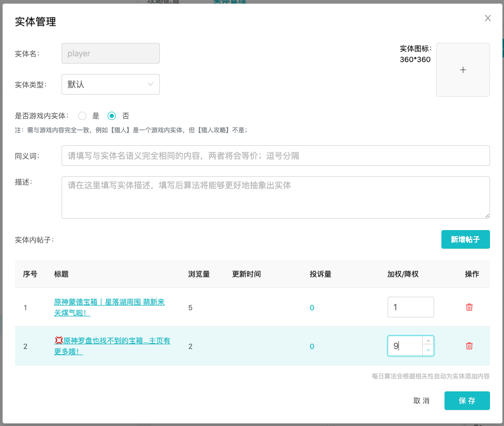Decrease weight using down arrow in row 2
The height and width of the screenshot is (426, 504).
click(x=428, y=351)
